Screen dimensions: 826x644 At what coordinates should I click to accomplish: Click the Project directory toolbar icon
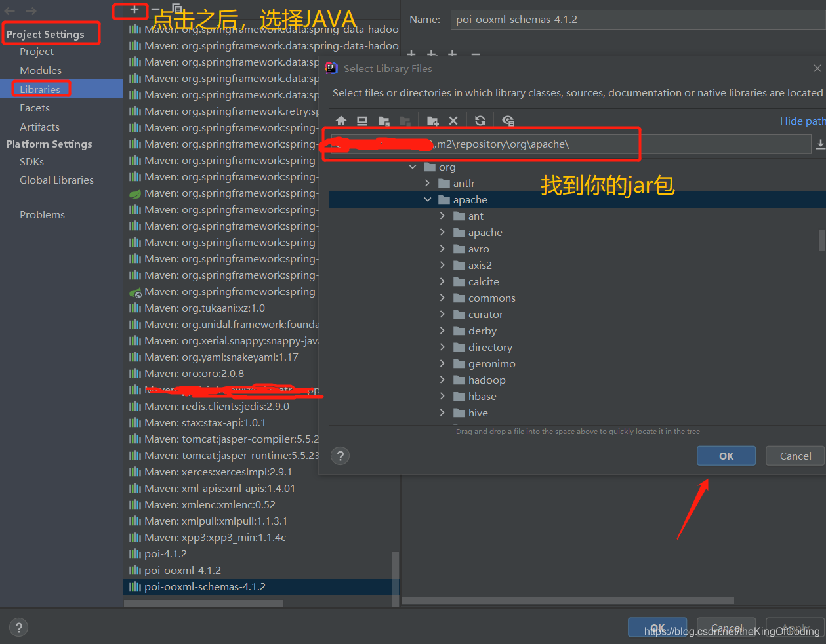[x=384, y=121]
